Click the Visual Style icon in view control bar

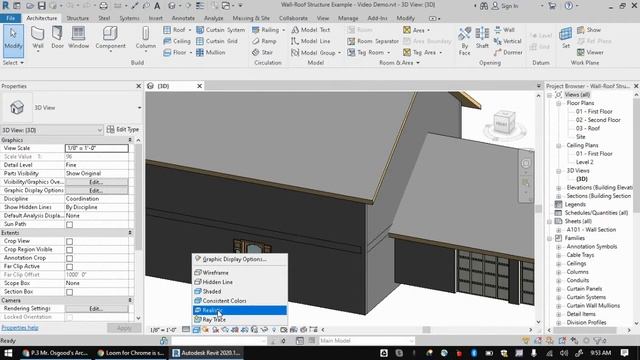tap(196, 330)
